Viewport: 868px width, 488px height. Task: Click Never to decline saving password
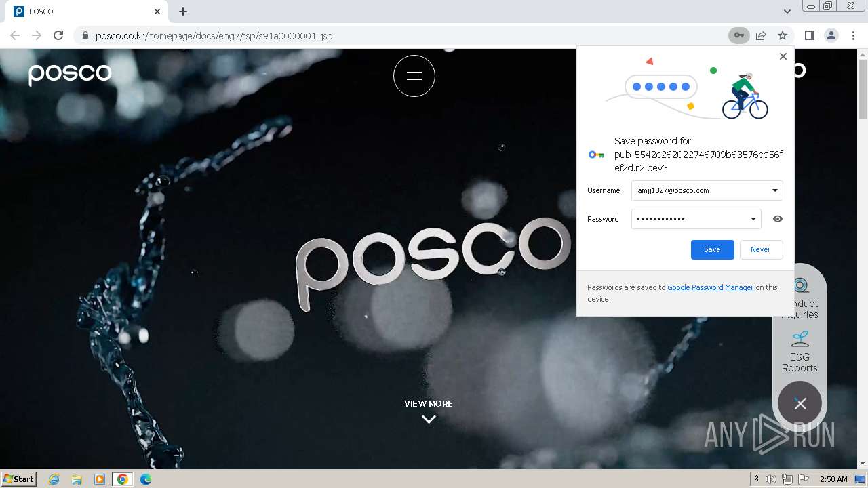point(761,249)
